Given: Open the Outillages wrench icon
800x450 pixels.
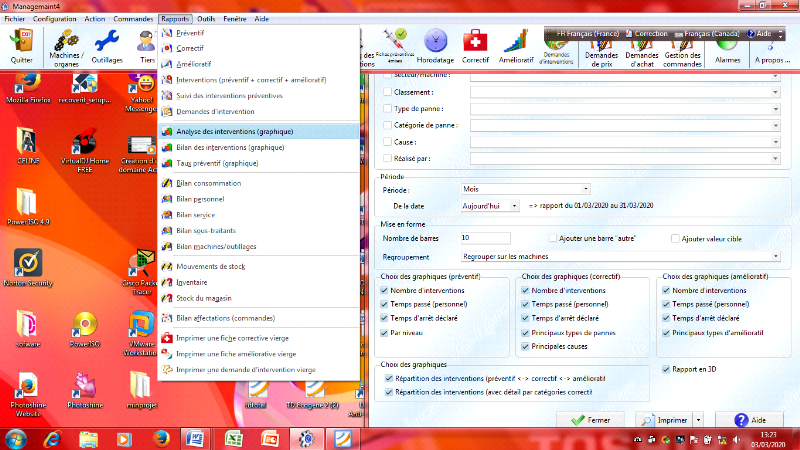Looking at the screenshot, I should (107, 45).
